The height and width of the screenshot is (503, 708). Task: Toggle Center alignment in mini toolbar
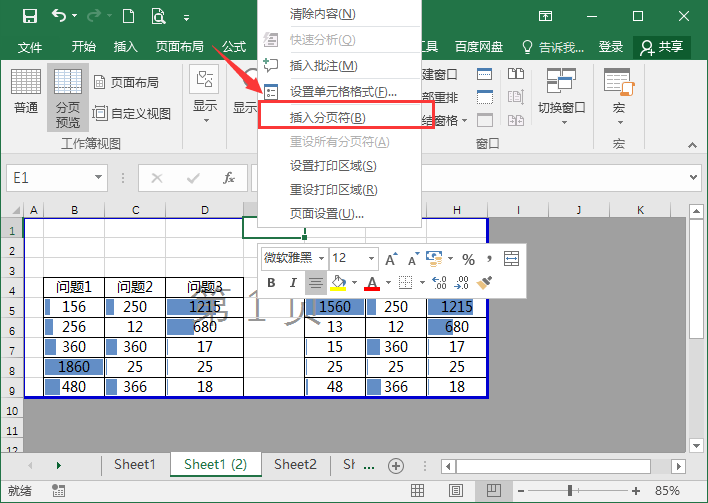tap(315, 283)
